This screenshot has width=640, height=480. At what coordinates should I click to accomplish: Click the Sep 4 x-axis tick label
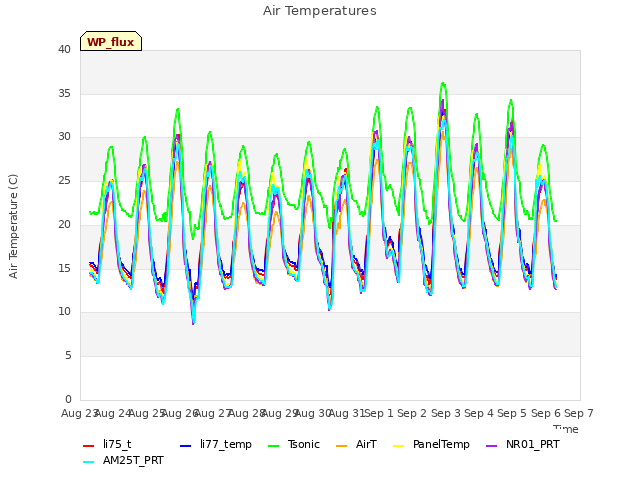479,413
